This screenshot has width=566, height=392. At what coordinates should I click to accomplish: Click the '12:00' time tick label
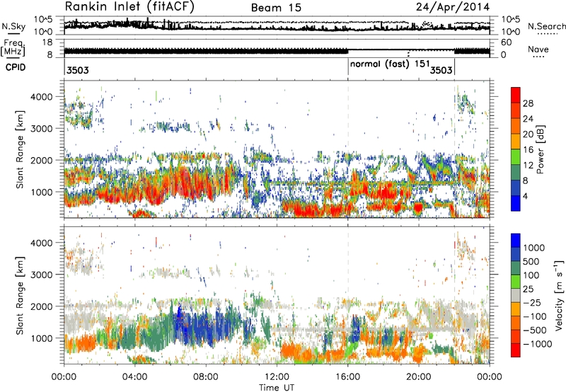[x=277, y=377]
